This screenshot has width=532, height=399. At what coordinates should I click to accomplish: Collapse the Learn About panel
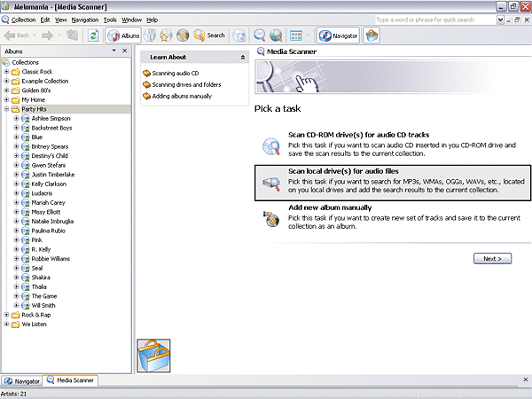pos(243,58)
